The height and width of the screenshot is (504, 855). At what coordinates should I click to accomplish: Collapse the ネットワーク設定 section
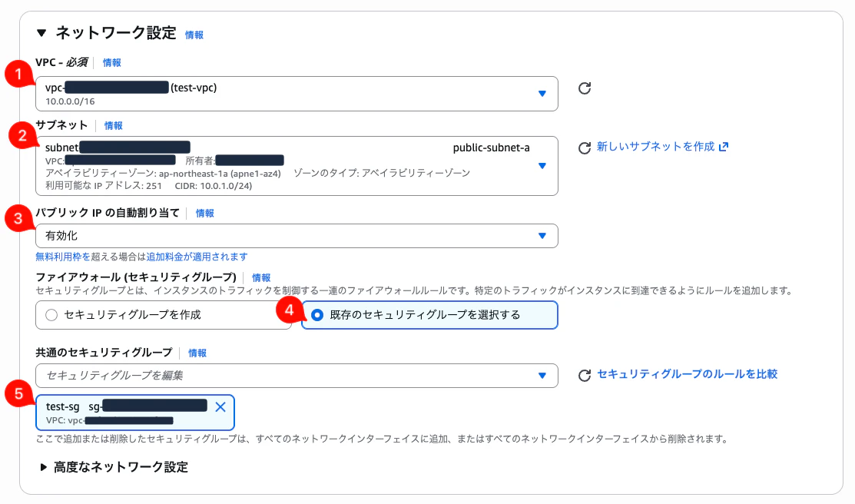(x=41, y=34)
